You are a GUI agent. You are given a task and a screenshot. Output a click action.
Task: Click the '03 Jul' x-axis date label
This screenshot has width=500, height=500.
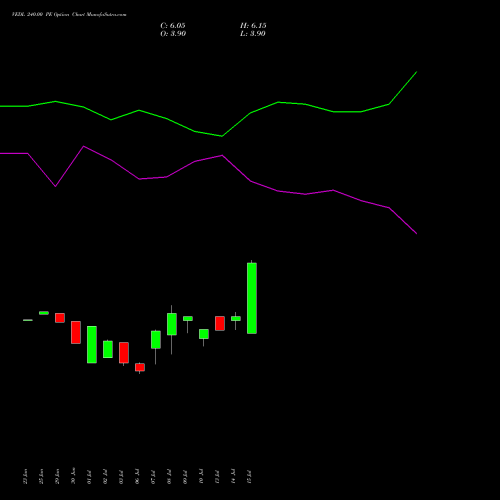tap(121, 477)
